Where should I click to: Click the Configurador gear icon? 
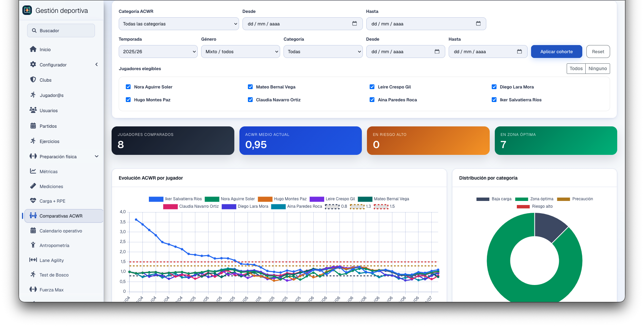coord(33,64)
